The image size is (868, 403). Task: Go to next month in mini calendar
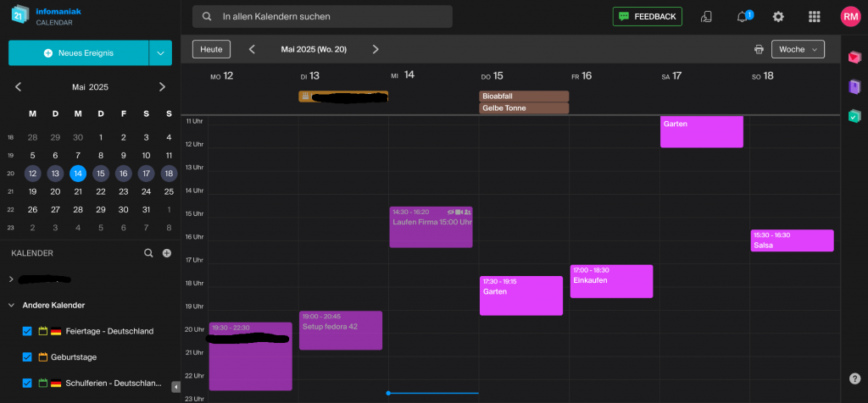coord(162,87)
